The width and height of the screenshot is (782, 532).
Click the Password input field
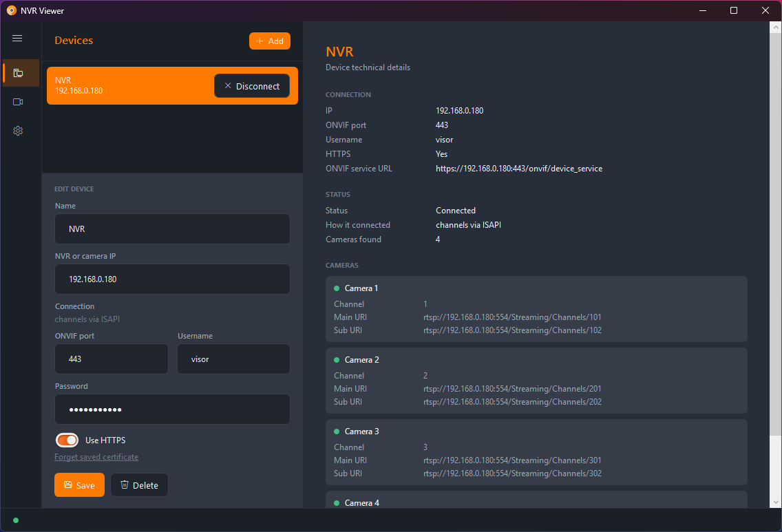tap(173, 409)
